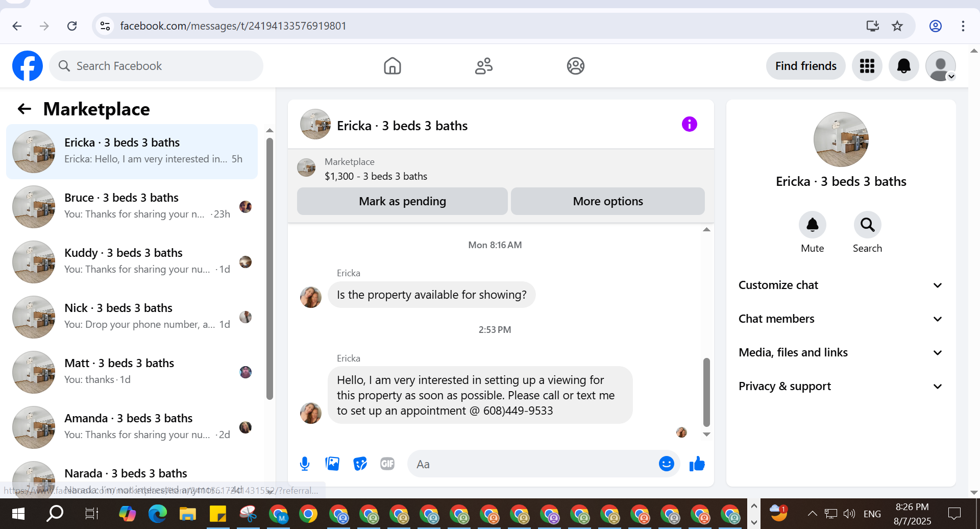Open Windows Task View from taskbar
The image size is (980, 529).
coord(91,514)
